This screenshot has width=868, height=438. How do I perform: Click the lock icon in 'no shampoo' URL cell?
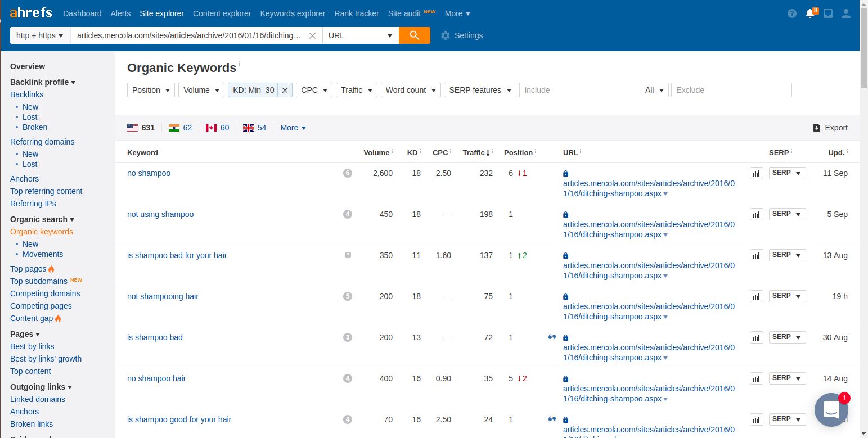[565, 174]
